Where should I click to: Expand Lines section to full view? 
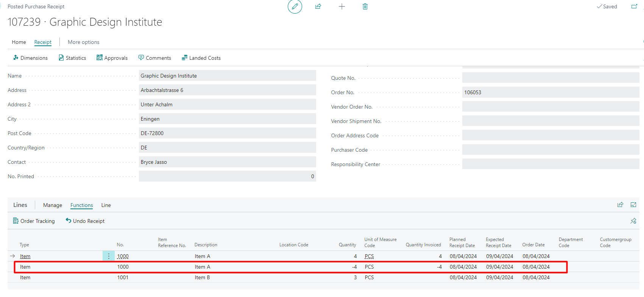[633, 205]
